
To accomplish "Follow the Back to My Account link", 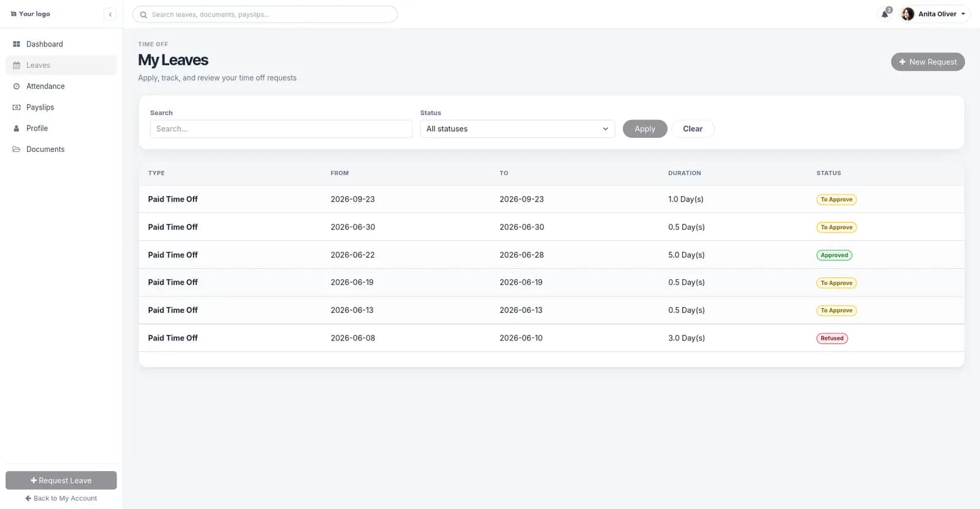I will click(x=61, y=499).
